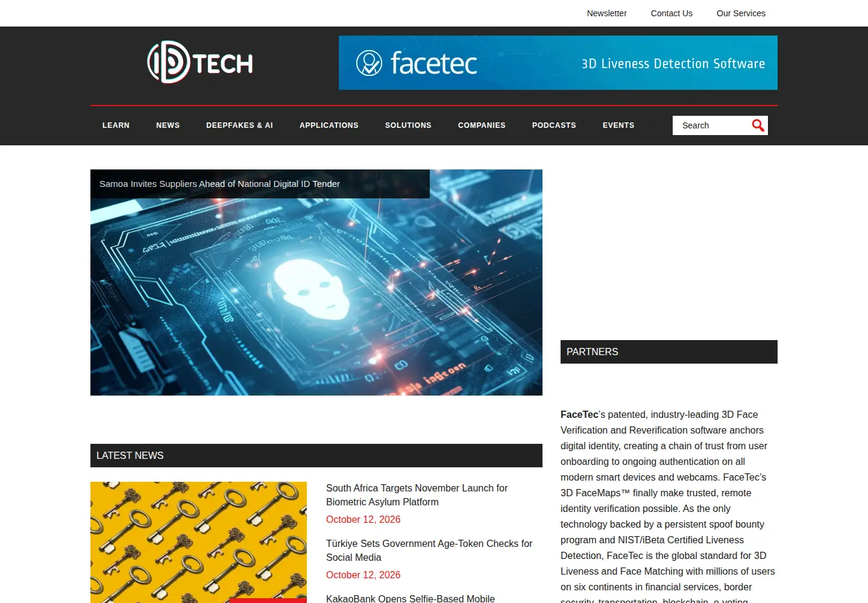Open the Learn menu

(116, 125)
